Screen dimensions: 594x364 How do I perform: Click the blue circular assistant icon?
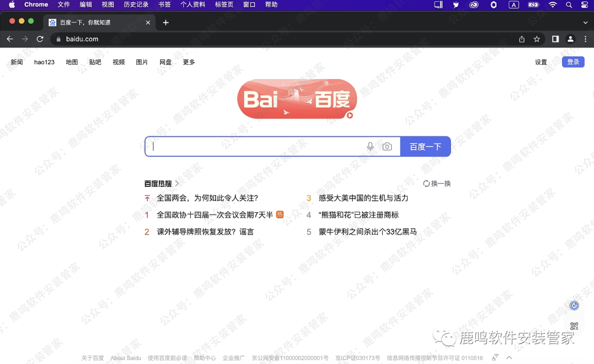pos(574,306)
